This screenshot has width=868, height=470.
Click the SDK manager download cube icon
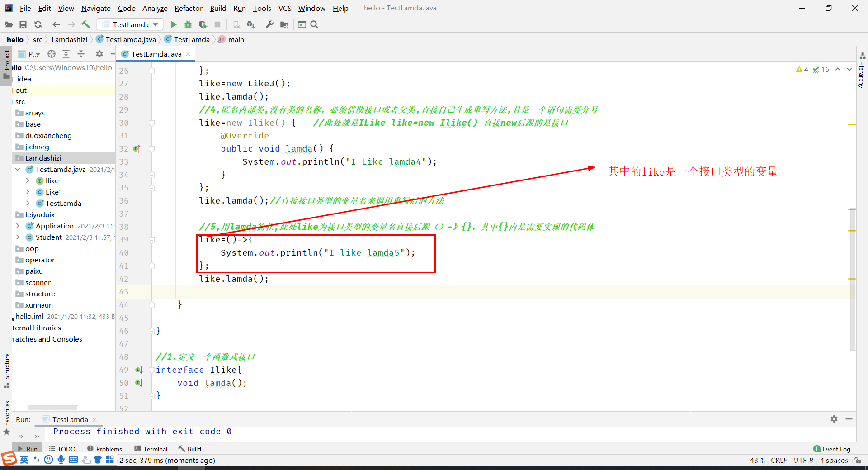pos(251,24)
